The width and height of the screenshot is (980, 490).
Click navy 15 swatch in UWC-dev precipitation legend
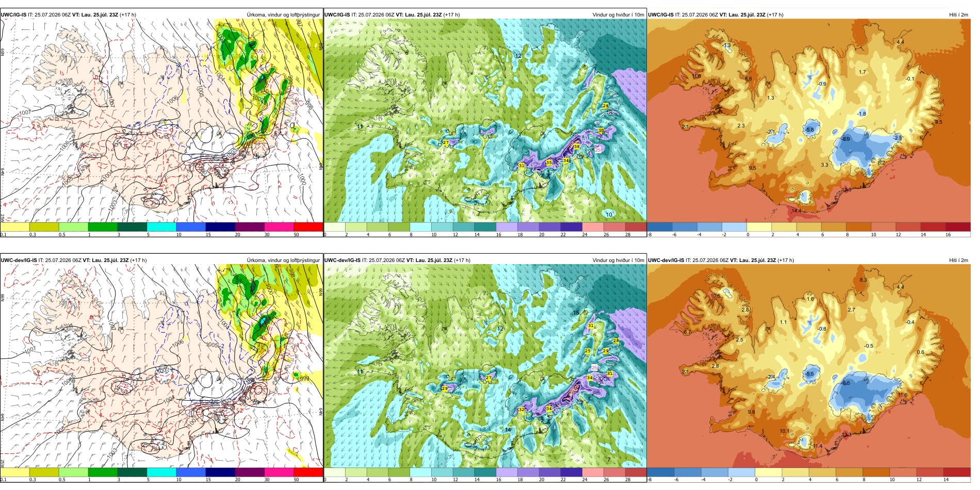coord(220,472)
